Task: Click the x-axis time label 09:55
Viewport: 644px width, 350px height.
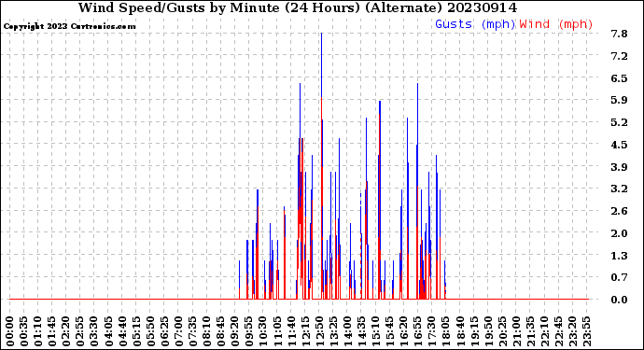Action: click(248, 331)
